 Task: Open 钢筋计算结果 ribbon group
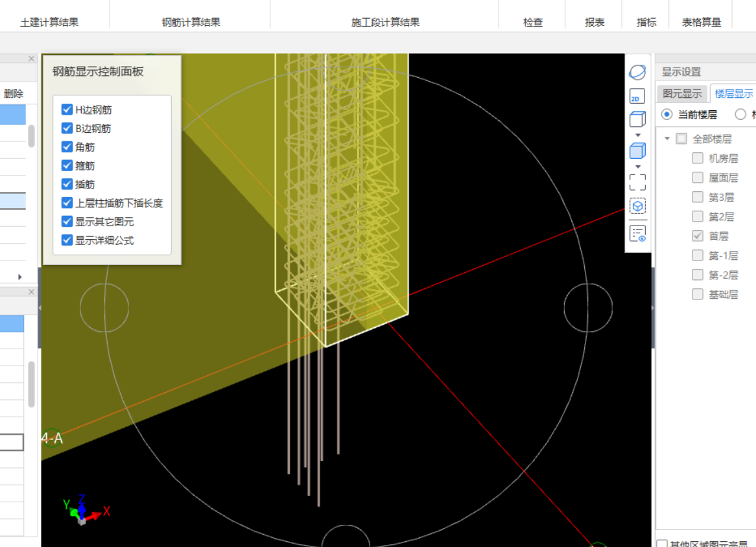click(191, 22)
